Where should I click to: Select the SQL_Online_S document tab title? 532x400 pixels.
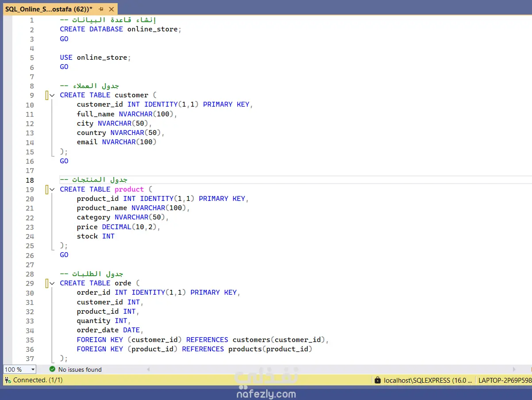(x=49, y=9)
